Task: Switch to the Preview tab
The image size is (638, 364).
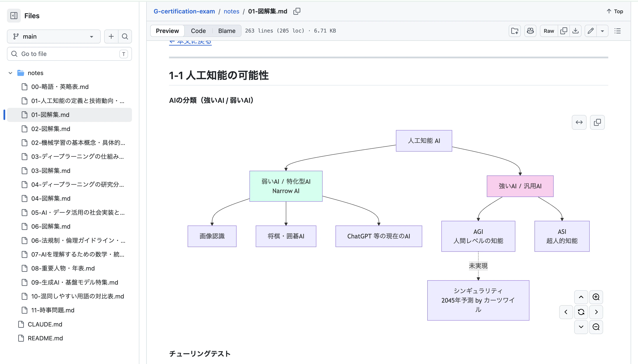Action: [167, 31]
